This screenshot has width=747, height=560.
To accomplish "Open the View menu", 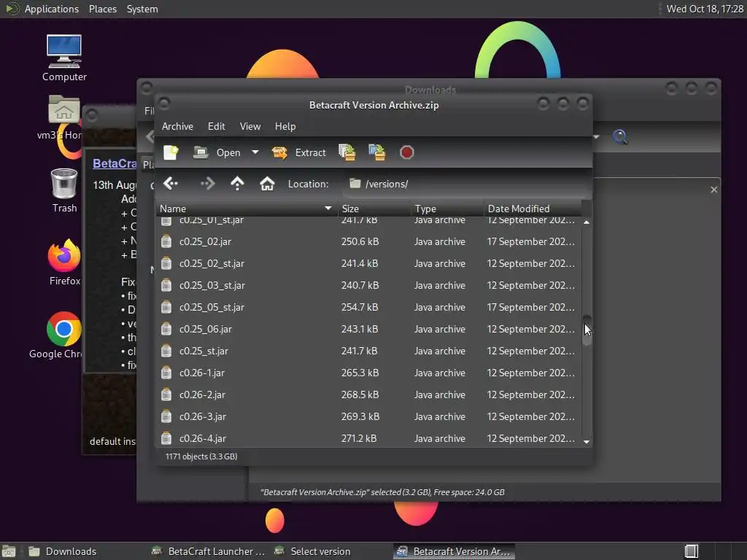I will click(250, 126).
